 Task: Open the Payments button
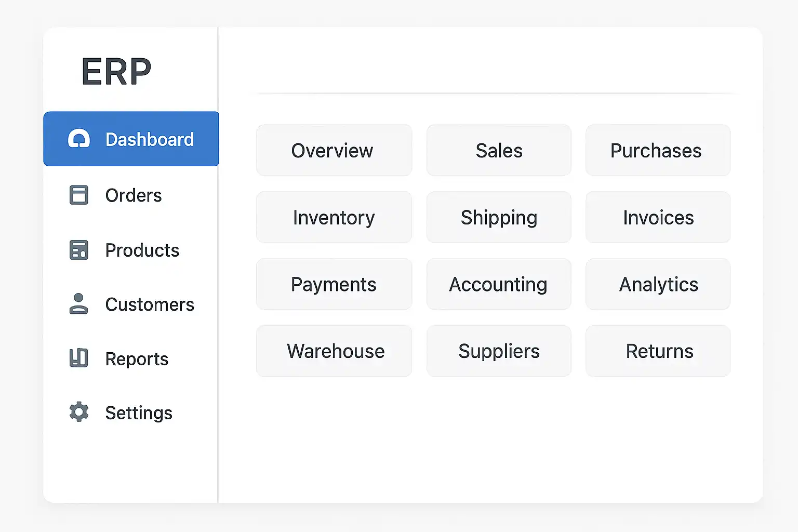click(334, 284)
